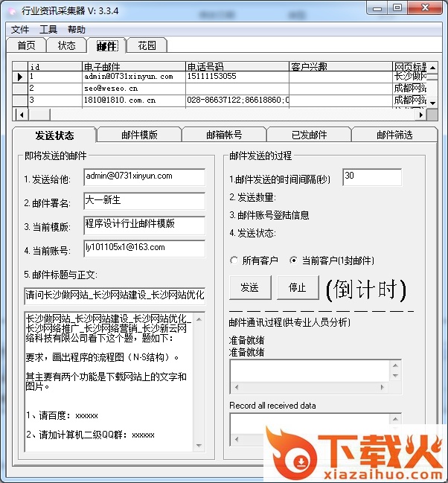Click the 长沙做网 title cell in row 1
Viewport: 448px width, 483px height.
pos(409,77)
